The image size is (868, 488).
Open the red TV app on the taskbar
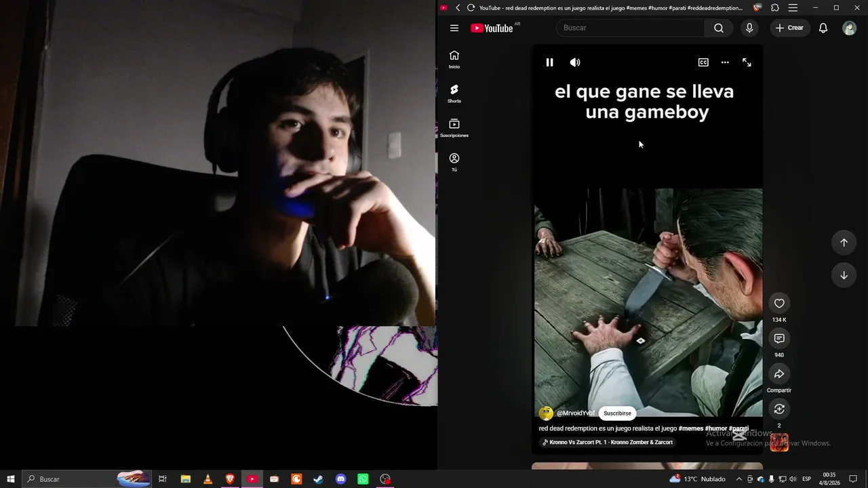274,479
